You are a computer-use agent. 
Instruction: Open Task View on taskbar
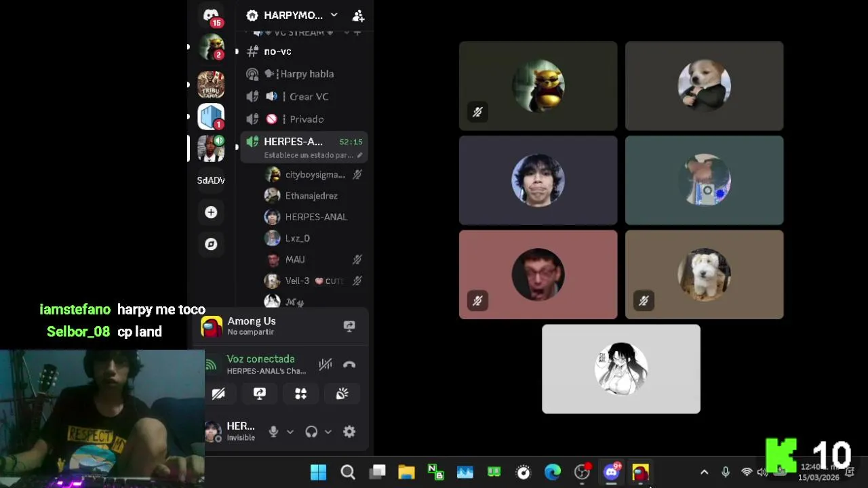click(378, 472)
